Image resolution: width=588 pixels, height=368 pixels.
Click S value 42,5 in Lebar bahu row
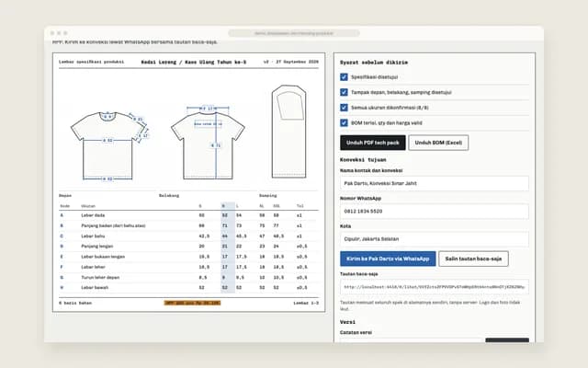click(x=204, y=236)
